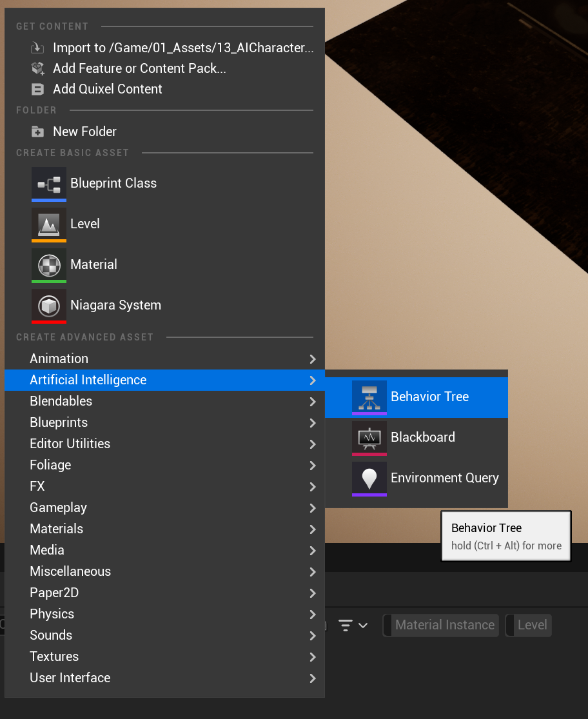
Task: Select Artificial Intelligence category
Action: (164, 380)
